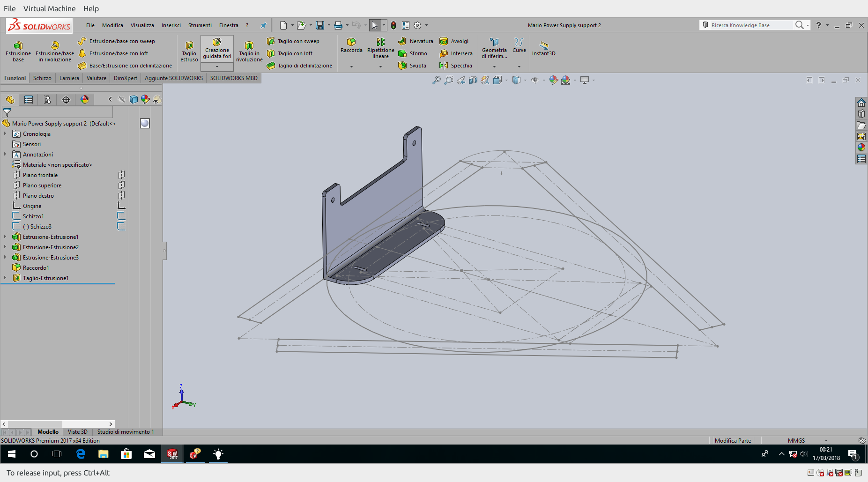Toggle visibility of Piano superiore
Viewport: 868px width, 482px height.
tap(121, 185)
